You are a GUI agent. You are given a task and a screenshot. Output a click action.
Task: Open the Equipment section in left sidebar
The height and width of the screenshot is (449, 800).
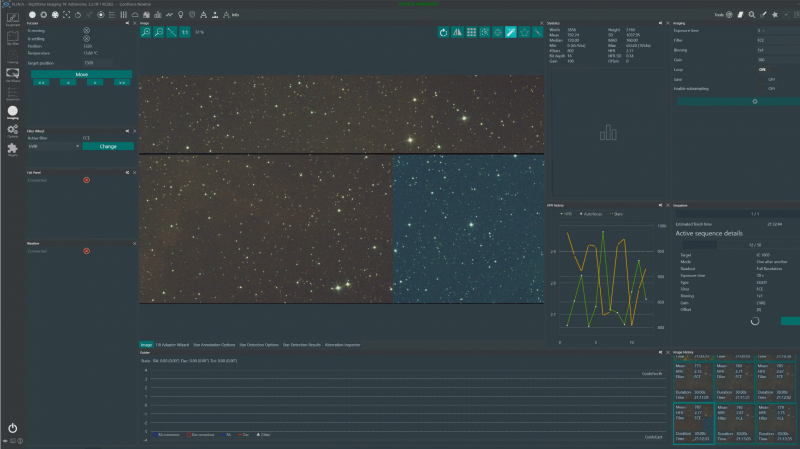pyautogui.click(x=12, y=19)
